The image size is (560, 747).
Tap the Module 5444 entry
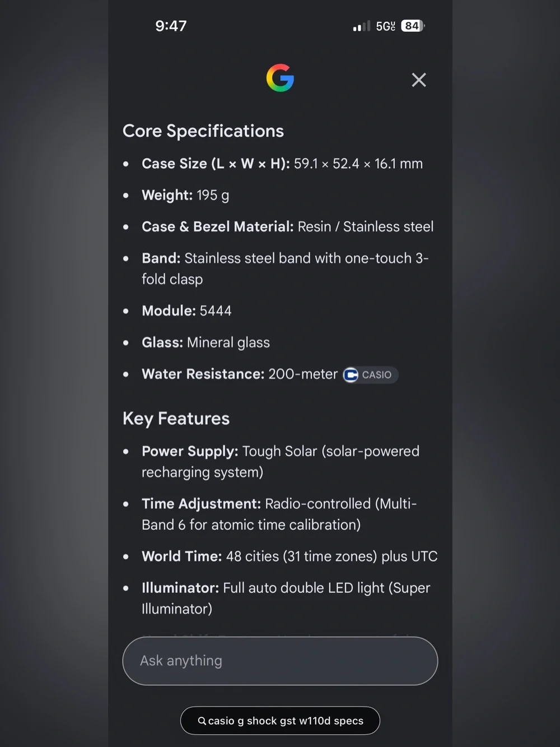coord(186,311)
